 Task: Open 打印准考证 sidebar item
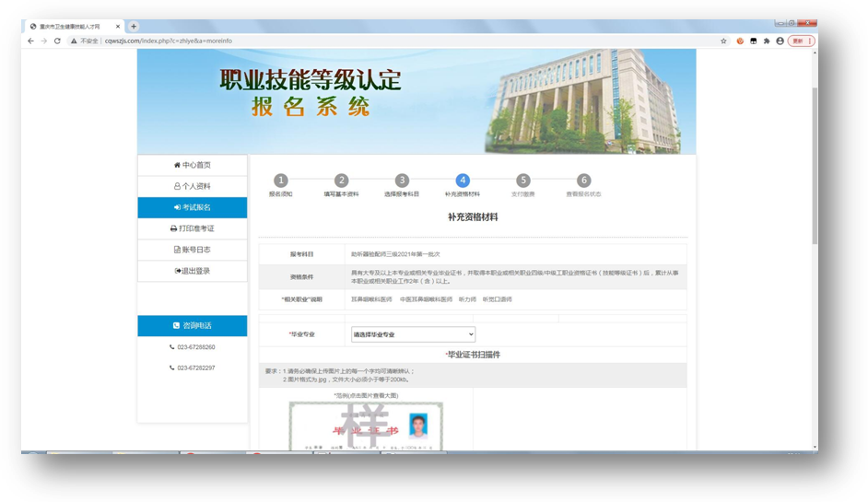click(x=193, y=228)
